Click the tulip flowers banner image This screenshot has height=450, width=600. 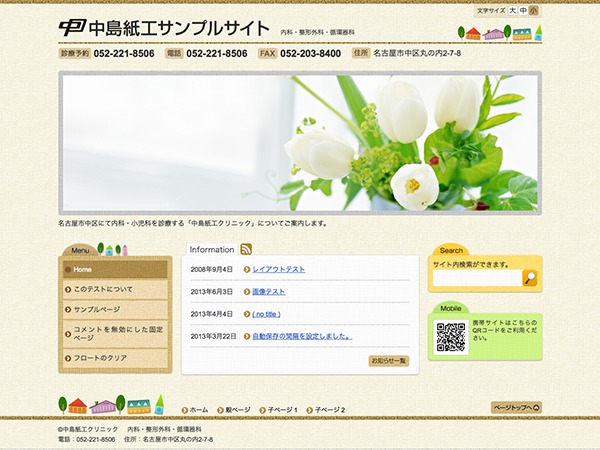(x=300, y=143)
